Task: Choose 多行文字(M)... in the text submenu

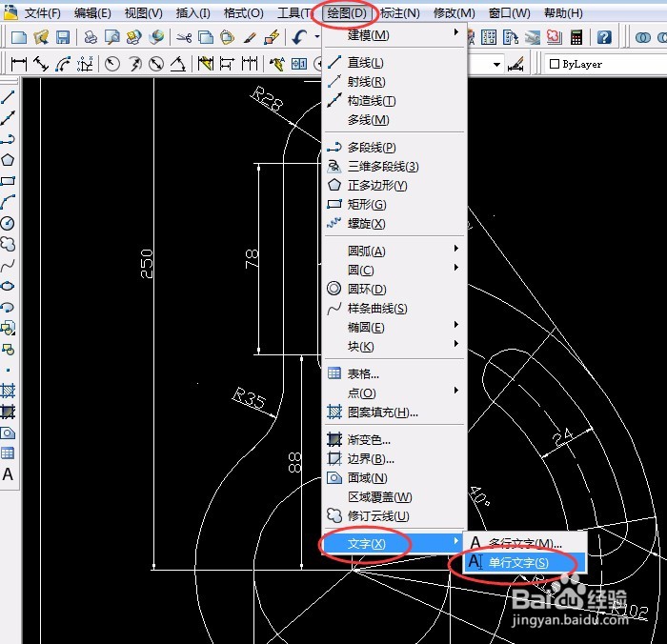Action: coord(525,543)
